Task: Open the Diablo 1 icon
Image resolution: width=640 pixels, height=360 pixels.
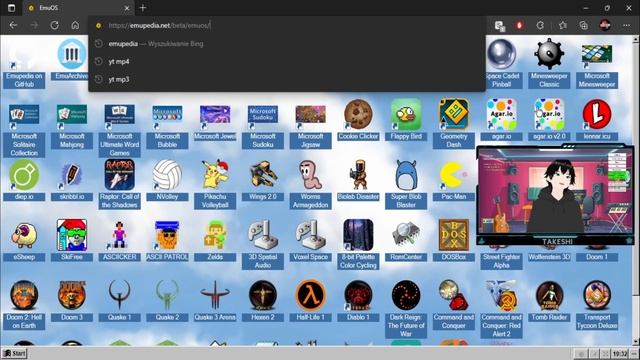Action: tap(358, 301)
